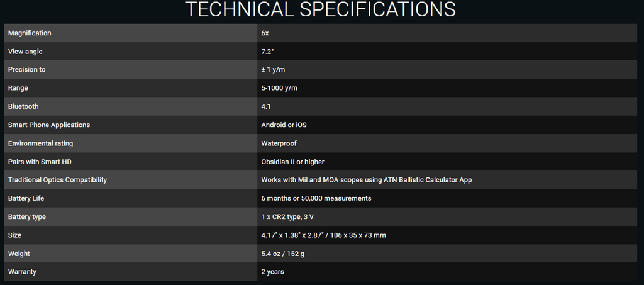Select the Obsidian II or higher value
This screenshot has height=285, width=644.
pyautogui.click(x=292, y=162)
